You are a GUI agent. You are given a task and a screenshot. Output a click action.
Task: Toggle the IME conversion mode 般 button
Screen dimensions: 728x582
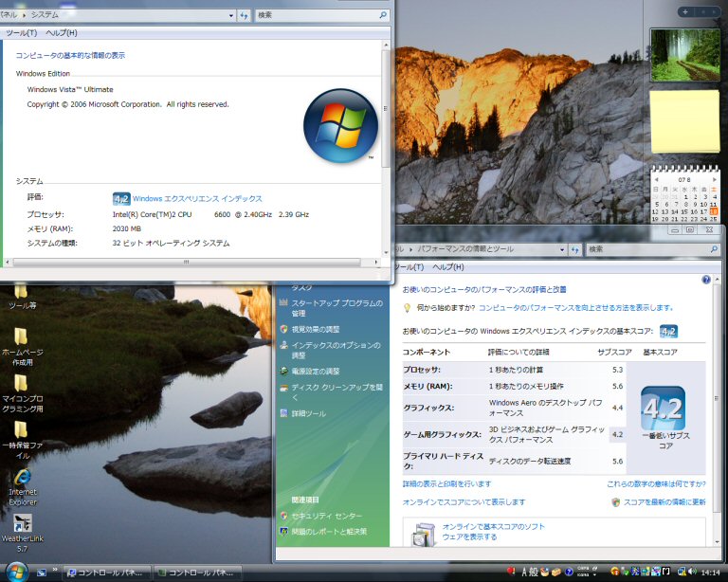(534, 572)
